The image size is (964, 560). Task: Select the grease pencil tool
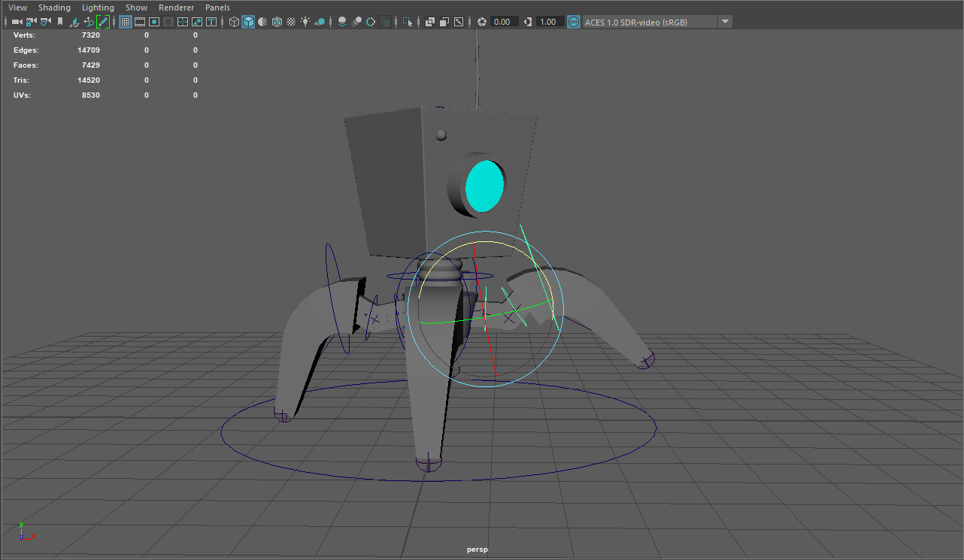(103, 21)
